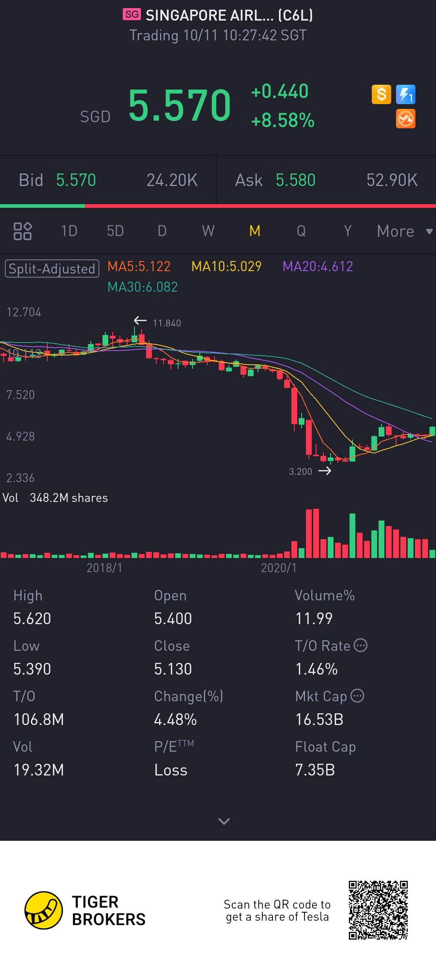
Task: Tap the Bid price 5.570
Action: click(76, 180)
